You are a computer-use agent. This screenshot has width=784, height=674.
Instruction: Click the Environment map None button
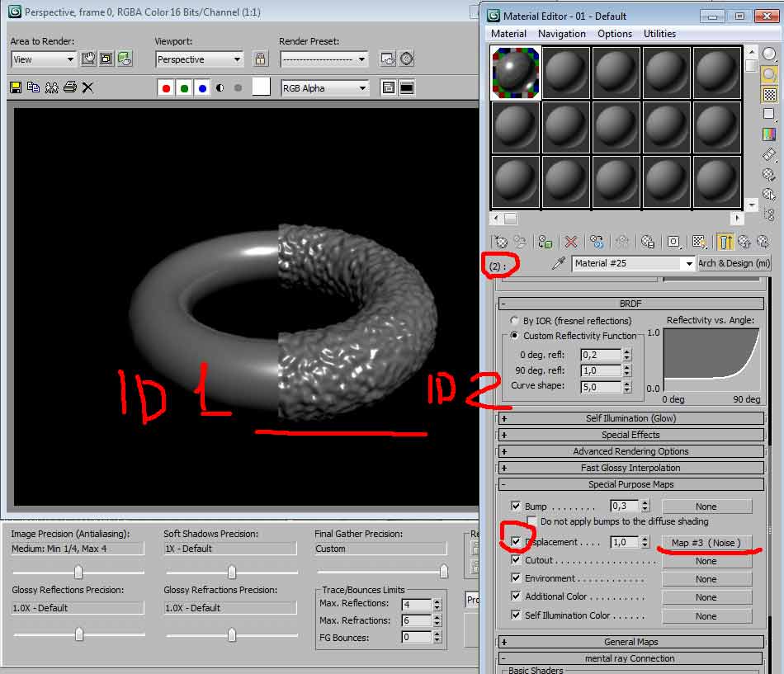click(x=706, y=579)
